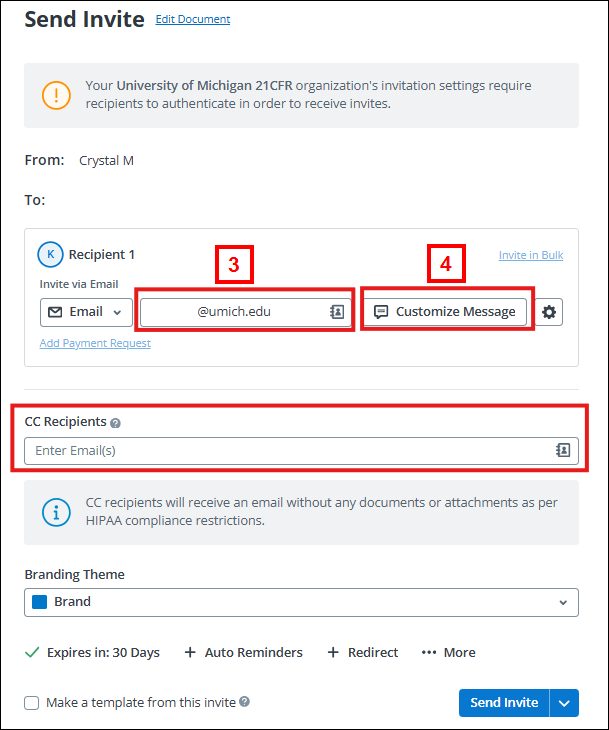Open Send Invite split-button arrow

(x=564, y=703)
